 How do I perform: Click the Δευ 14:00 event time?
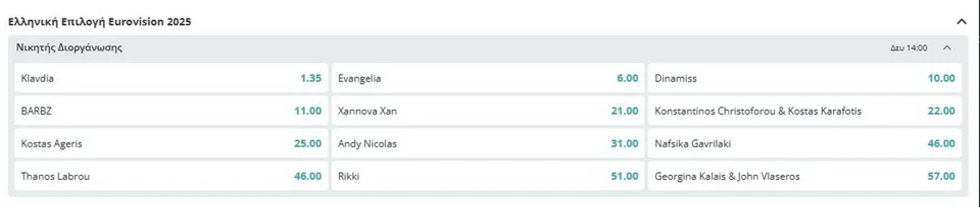click(x=909, y=48)
